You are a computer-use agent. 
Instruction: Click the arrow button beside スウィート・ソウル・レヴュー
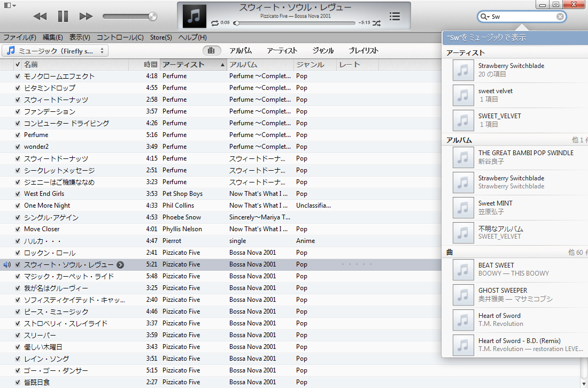120,265
